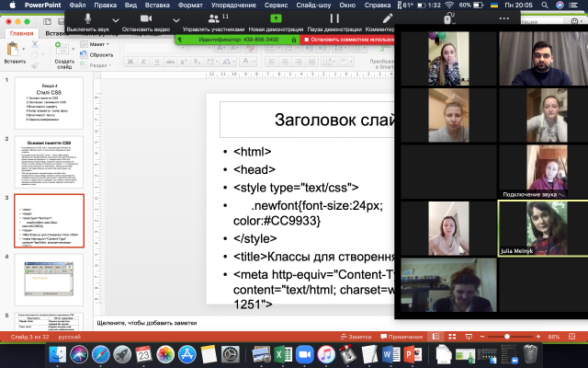The width and height of the screenshot is (588, 368).
Task: Fit slide to window icon
Action: pyautogui.click(x=571, y=337)
